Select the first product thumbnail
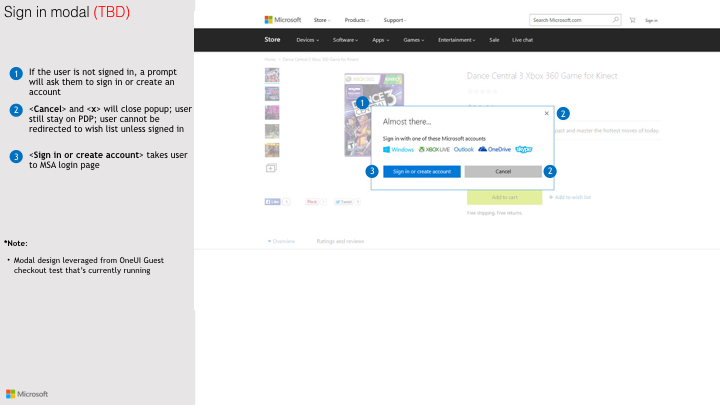 (272, 75)
